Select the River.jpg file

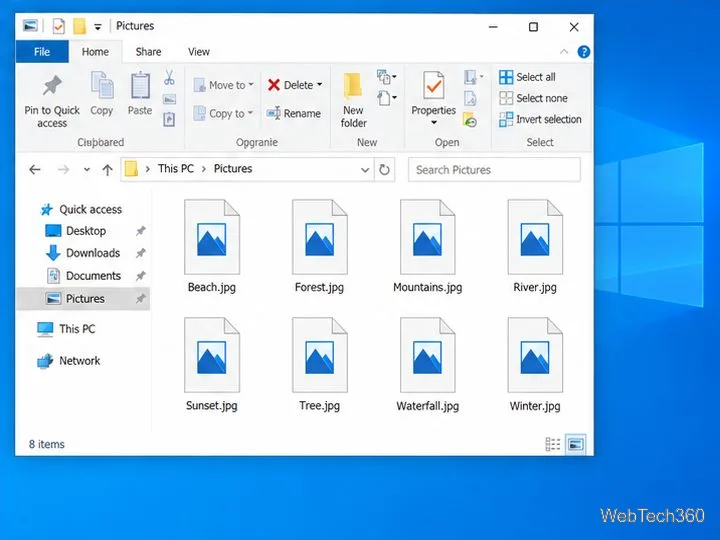[535, 246]
